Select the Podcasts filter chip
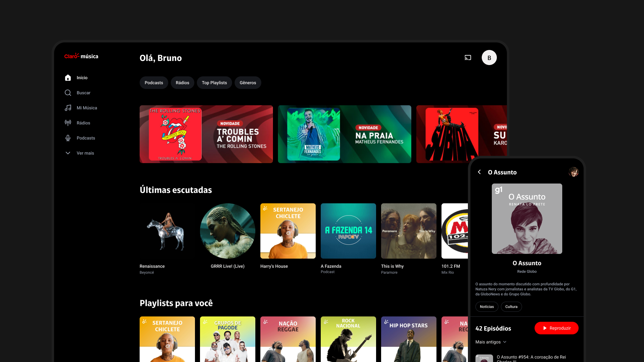The image size is (644, 362). 154,83
